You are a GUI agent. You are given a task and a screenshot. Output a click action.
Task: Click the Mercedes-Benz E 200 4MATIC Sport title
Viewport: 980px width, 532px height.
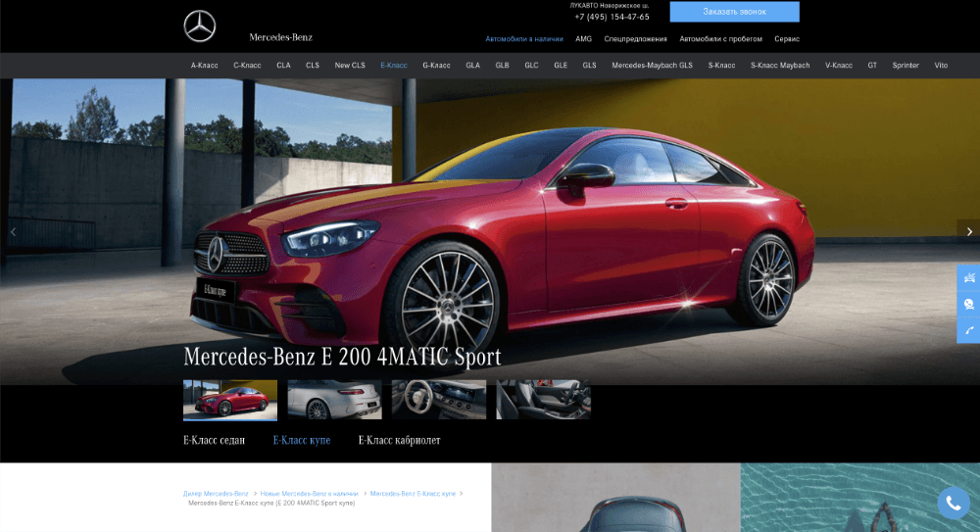tap(342, 357)
